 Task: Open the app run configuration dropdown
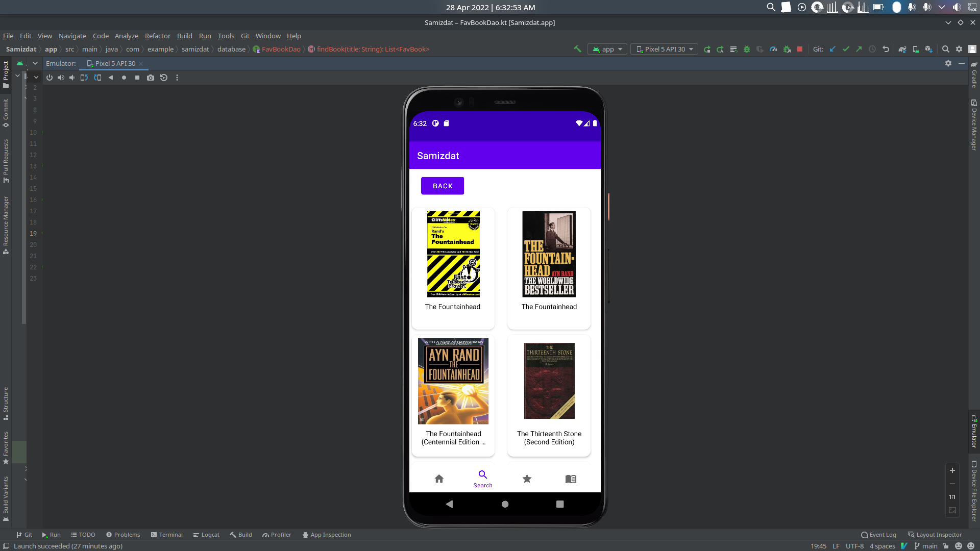[607, 49]
